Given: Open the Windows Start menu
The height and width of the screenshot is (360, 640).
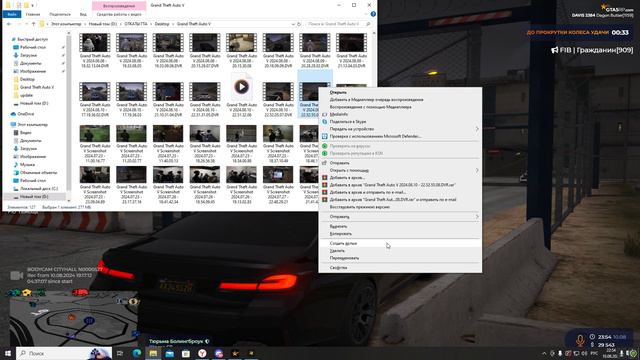Looking at the screenshot, I should 7,353.
